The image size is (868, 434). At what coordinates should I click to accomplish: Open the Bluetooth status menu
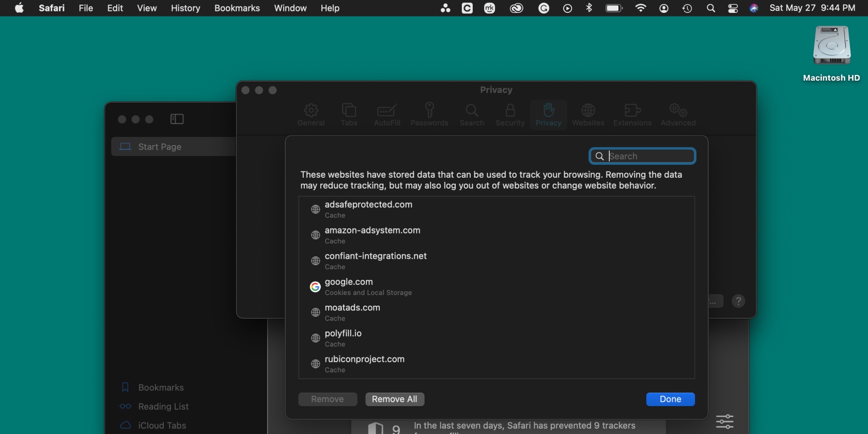589,8
